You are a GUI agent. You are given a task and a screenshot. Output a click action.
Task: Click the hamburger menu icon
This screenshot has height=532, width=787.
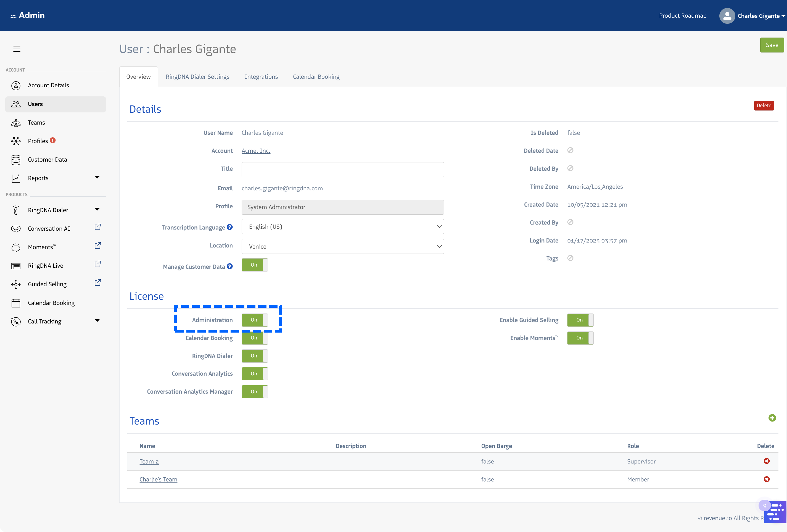point(17,49)
